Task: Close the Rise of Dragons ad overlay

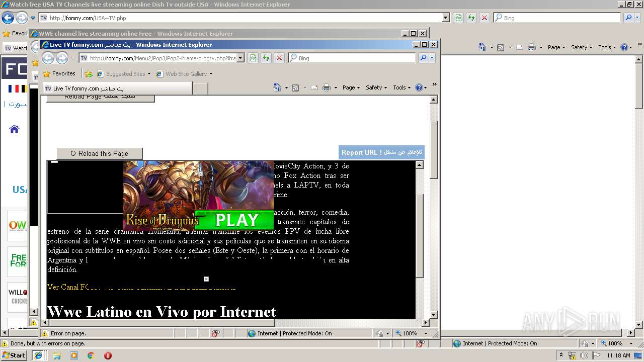Action: tap(200, 174)
